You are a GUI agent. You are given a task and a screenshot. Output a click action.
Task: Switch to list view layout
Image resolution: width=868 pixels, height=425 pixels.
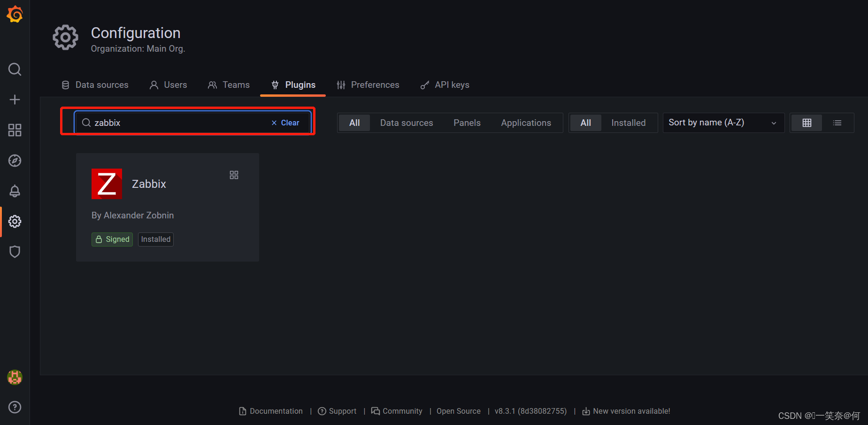click(837, 123)
